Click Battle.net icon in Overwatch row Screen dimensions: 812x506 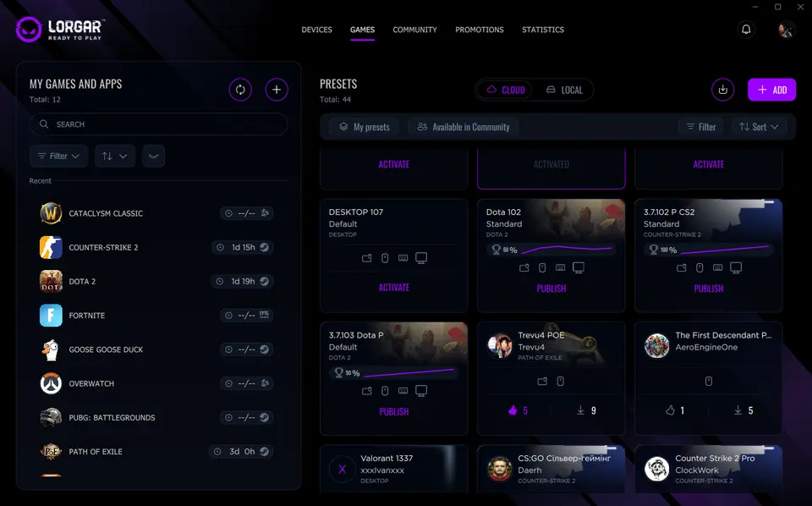click(265, 383)
